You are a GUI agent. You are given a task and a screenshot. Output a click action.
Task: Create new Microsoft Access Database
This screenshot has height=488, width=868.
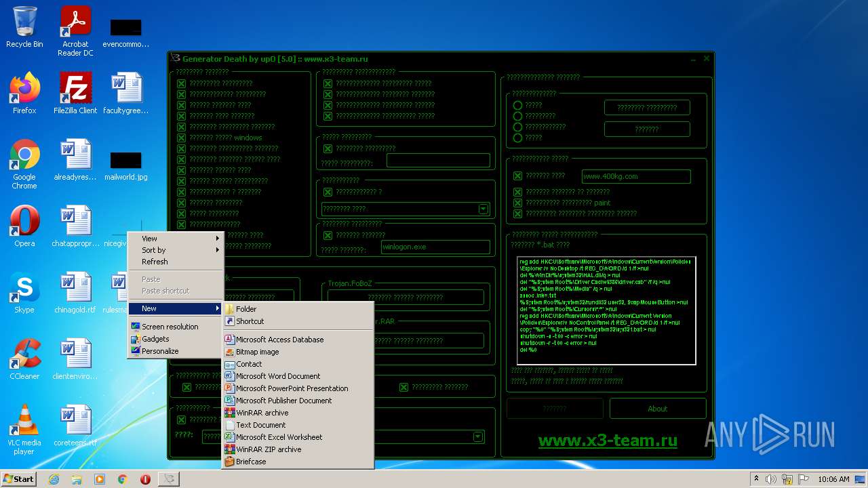[x=298, y=340]
